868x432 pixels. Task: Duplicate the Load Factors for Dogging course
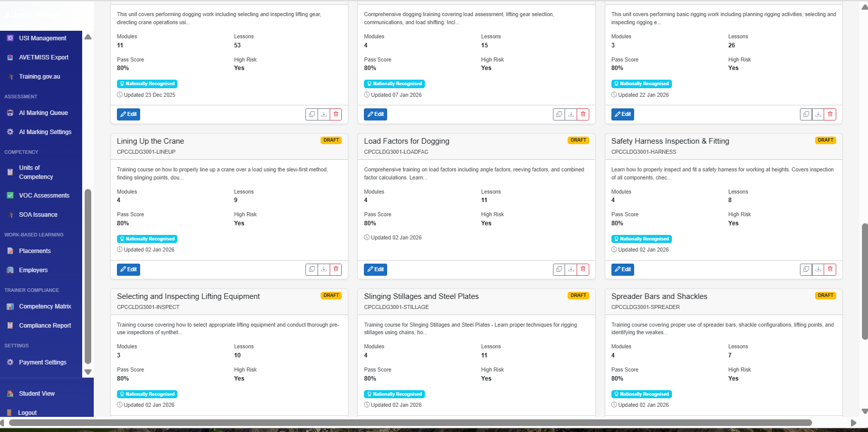point(559,269)
